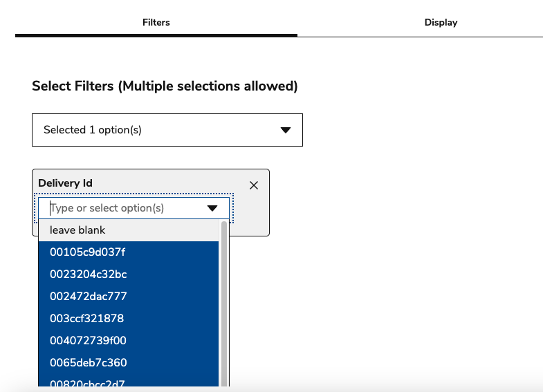Select the partially visible 00820cbcc2d7 option
The width and height of the screenshot is (543, 392).
87,383
